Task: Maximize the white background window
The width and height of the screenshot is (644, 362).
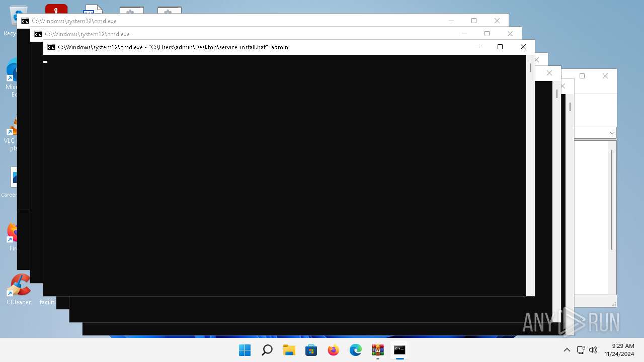Action: [x=582, y=76]
